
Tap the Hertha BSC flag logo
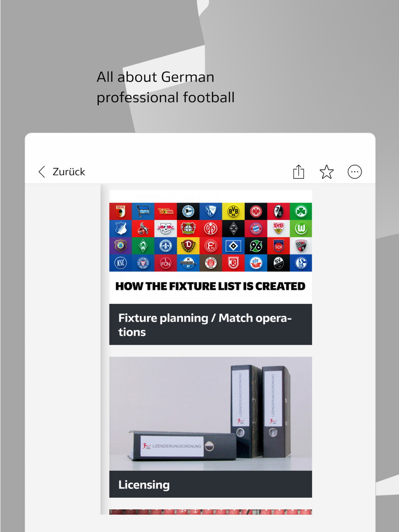click(143, 211)
